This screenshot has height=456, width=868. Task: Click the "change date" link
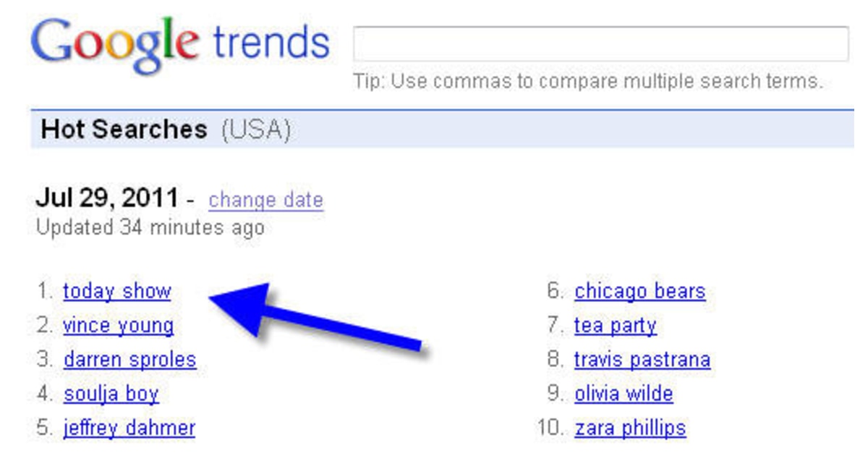click(265, 200)
